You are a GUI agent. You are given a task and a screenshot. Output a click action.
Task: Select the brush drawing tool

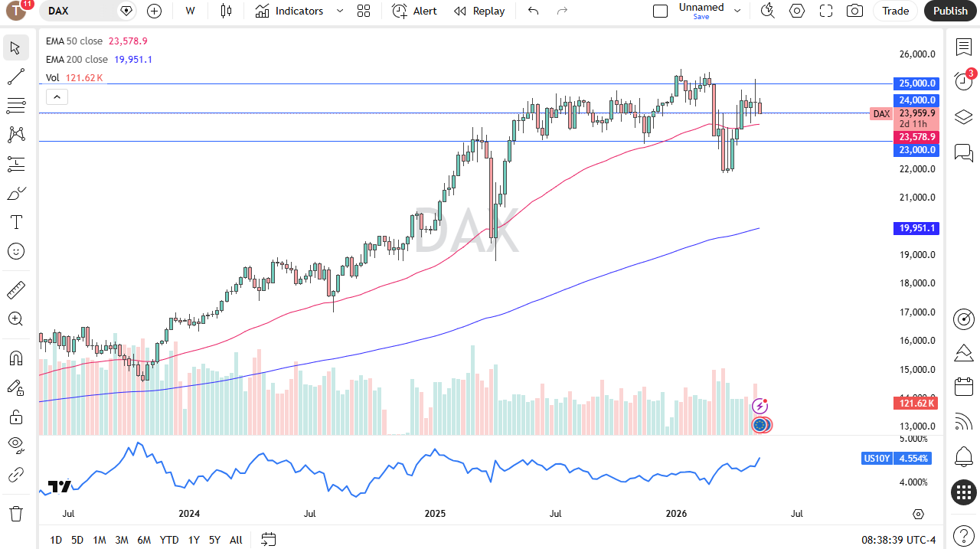coord(15,193)
